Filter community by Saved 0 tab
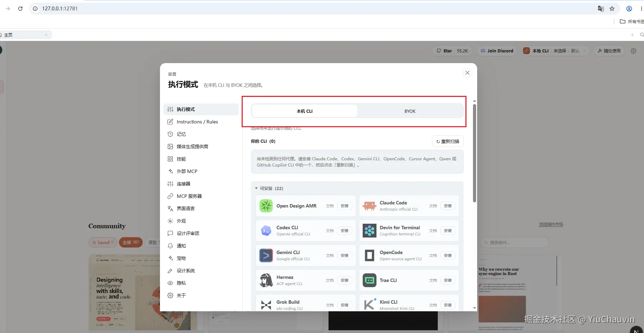644x333 pixels. [103, 242]
